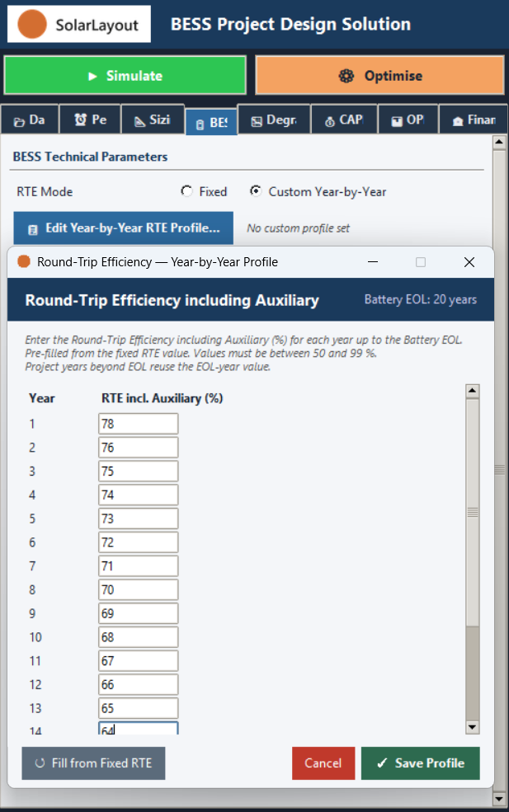Select Custom Year-by-Year radio option

point(256,191)
